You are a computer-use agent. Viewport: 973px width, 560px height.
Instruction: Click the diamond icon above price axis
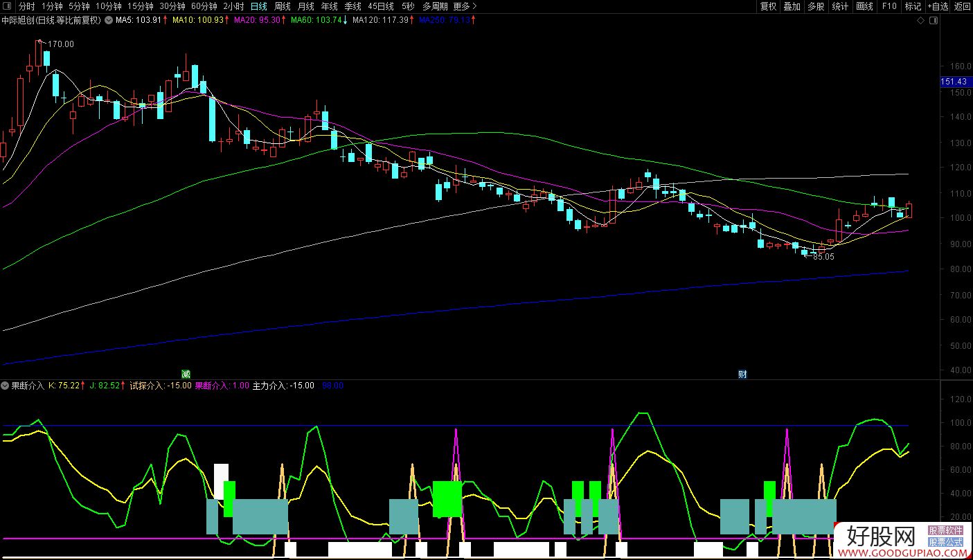[920, 21]
